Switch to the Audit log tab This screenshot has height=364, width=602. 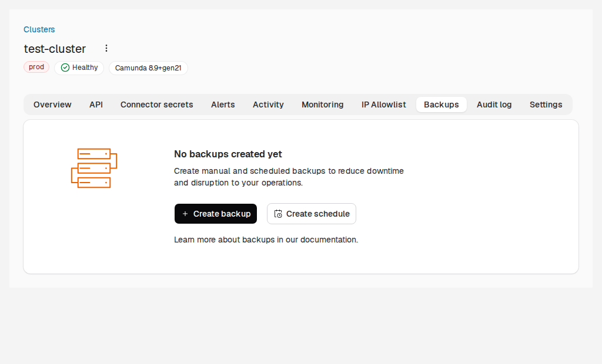pos(494,105)
